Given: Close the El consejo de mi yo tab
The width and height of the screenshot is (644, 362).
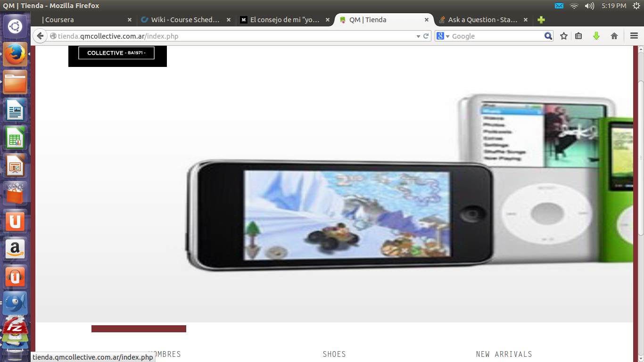Looking at the screenshot, I should [328, 20].
